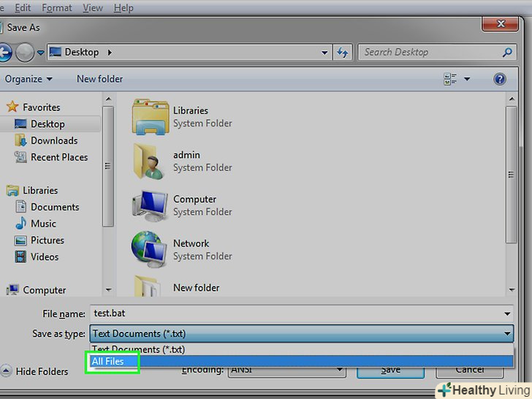Select the New folder label in file list

click(196, 288)
